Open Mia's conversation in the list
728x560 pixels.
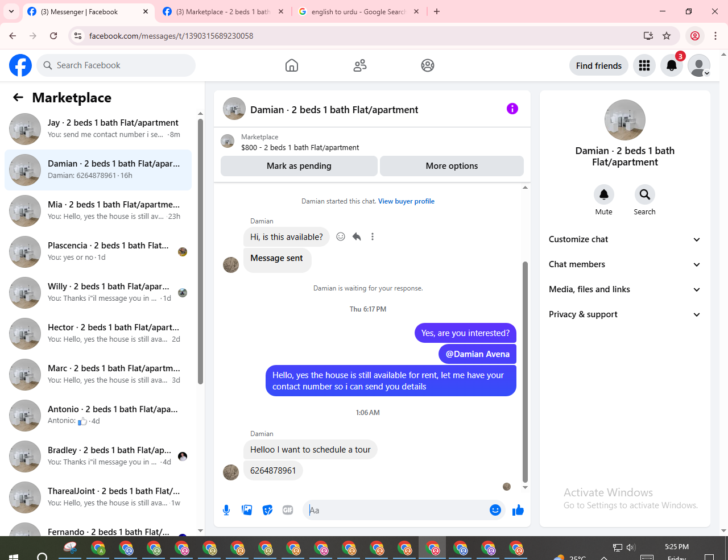coord(98,211)
